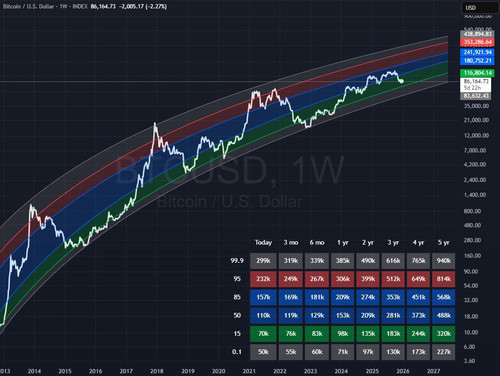The height and width of the screenshot is (376, 500).
Task: Click the 153k cell under 1 yr
Action: [343, 315]
